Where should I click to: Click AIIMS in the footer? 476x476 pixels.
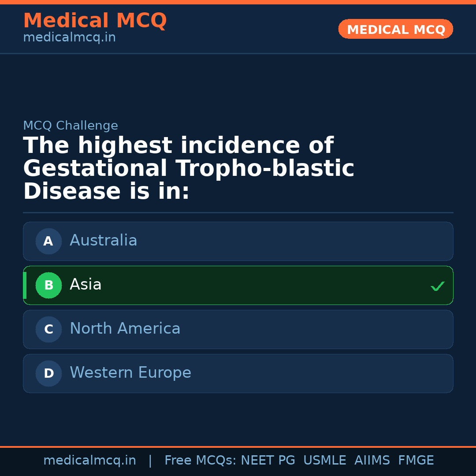point(372,461)
